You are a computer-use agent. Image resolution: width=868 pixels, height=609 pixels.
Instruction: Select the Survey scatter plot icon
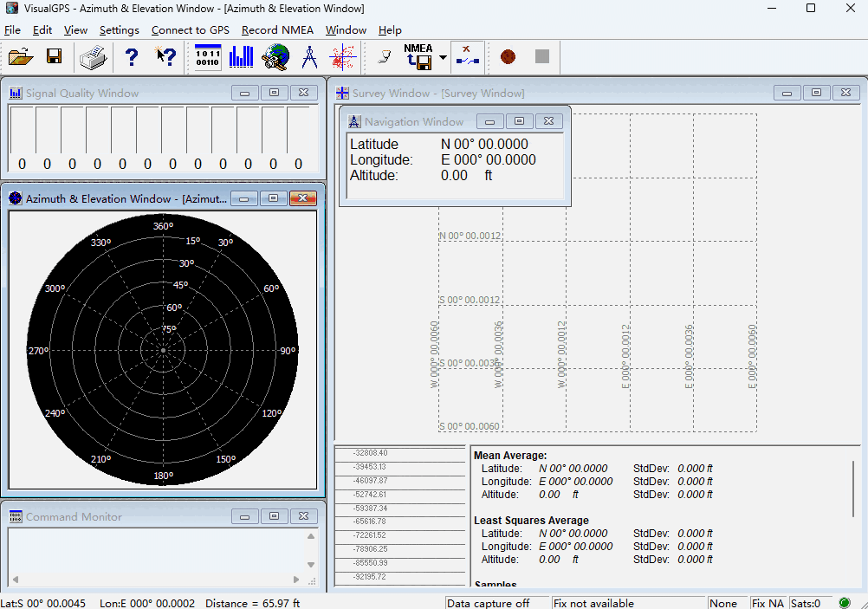pyautogui.click(x=343, y=56)
